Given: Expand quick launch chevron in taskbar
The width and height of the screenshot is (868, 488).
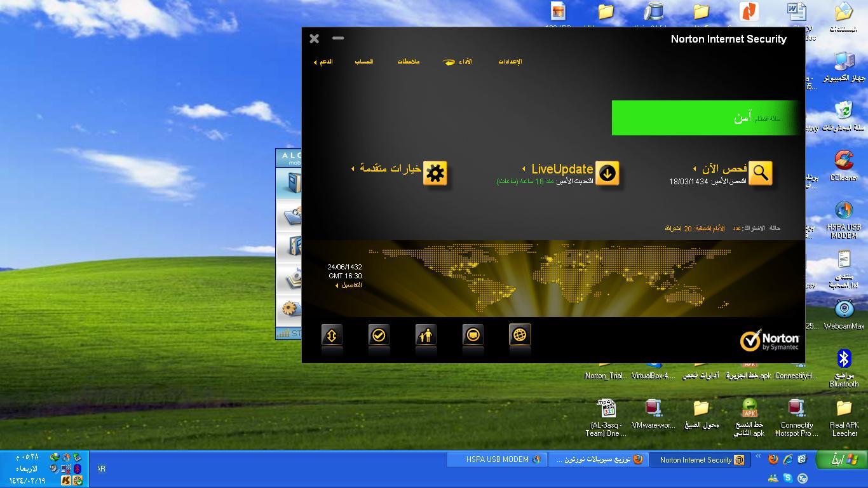Looking at the screenshot, I should click(757, 456).
